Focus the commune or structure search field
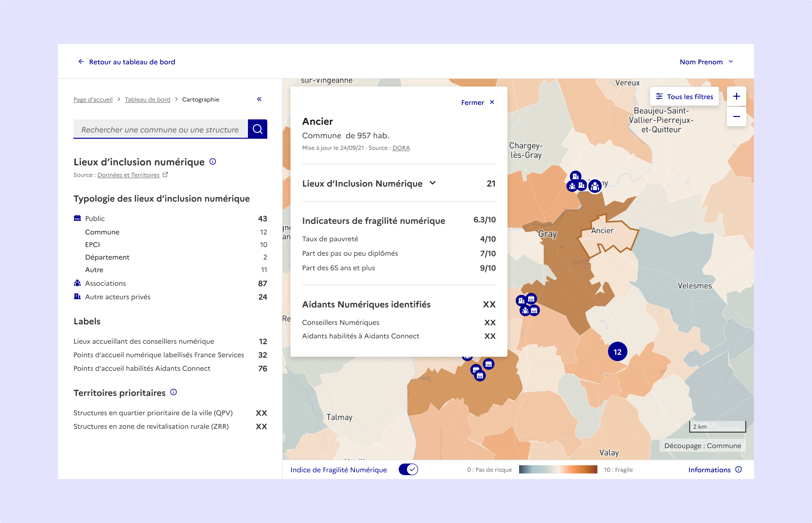 pyautogui.click(x=160, y=130)
